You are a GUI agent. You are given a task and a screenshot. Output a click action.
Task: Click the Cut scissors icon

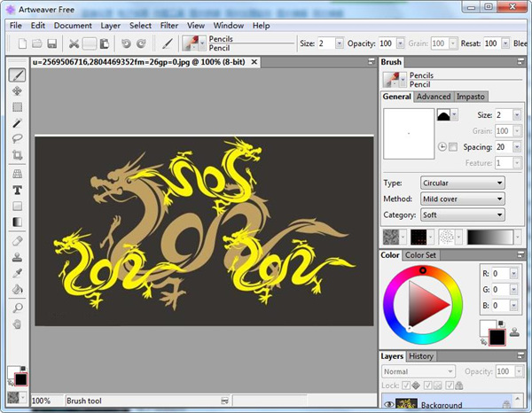pyautogui.click(x=74, y=43)
